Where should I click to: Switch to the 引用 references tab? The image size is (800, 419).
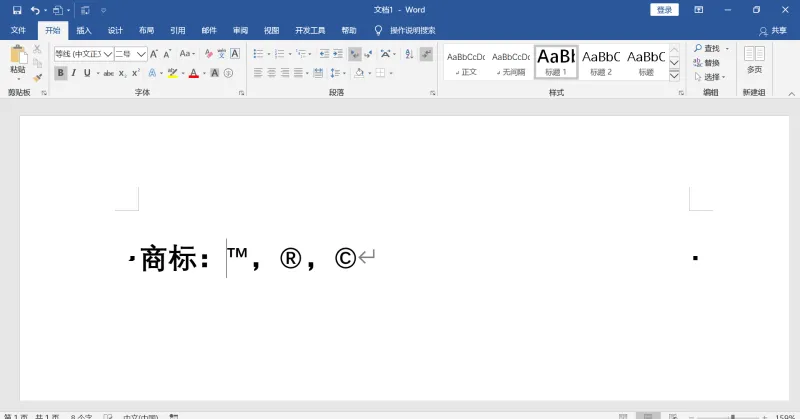point(178,31)
